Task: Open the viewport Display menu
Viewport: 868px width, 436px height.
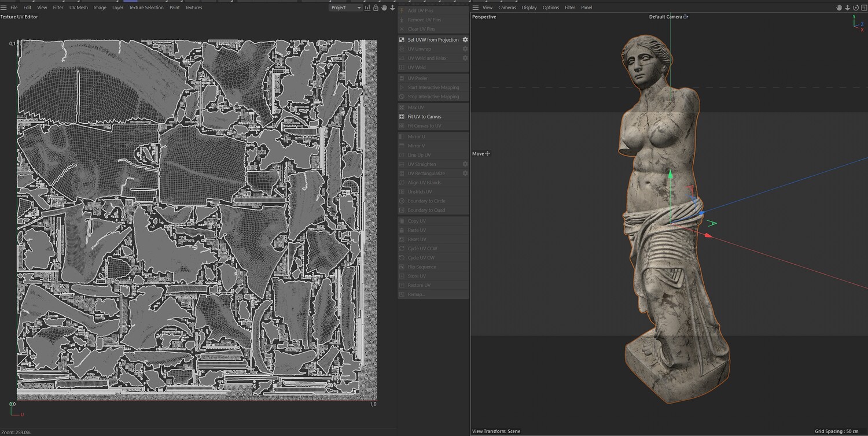Action: 529,8
